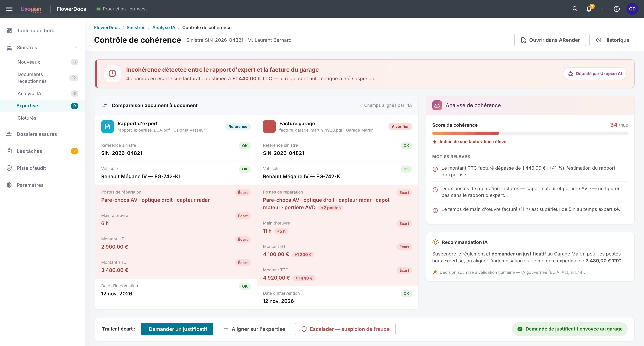This screenshot has width=644, height=346.
Task: Click the Score de cohérence progress bar
Action: (530, 133)
